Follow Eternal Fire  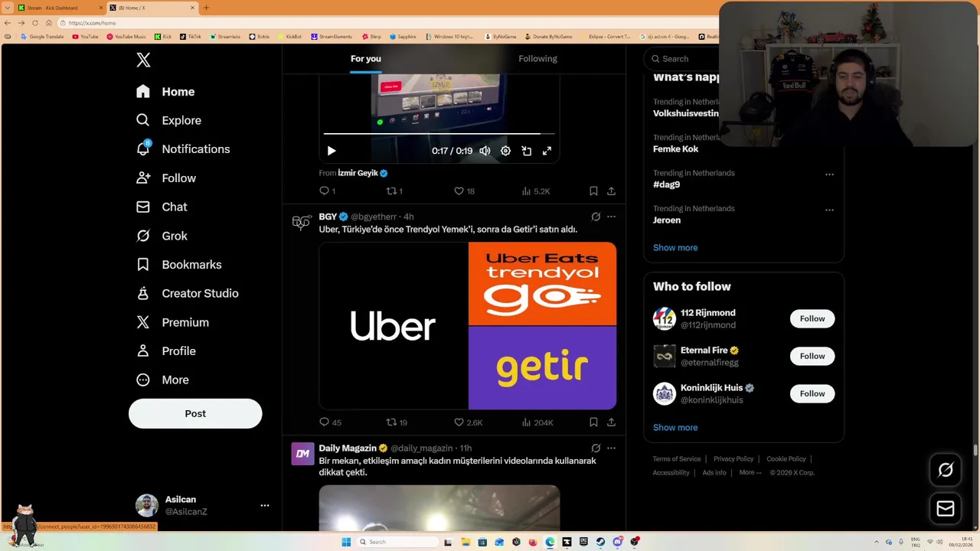[812, 356]
